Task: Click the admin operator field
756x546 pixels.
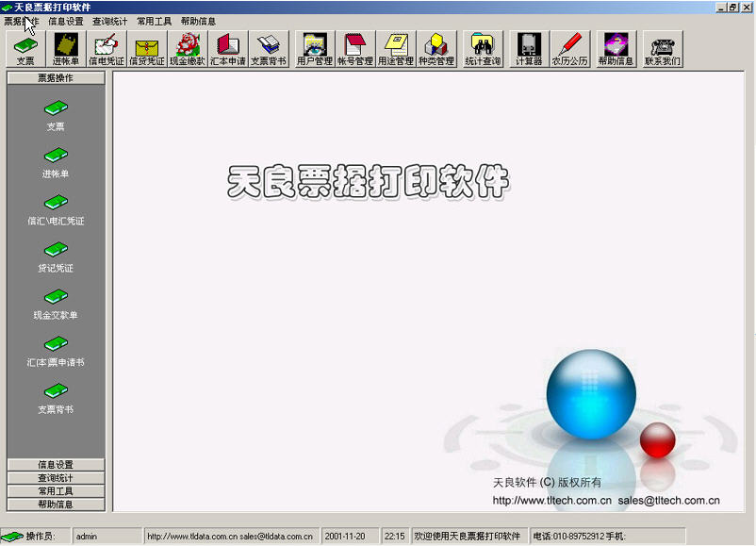Action: (x=107, y=536)
